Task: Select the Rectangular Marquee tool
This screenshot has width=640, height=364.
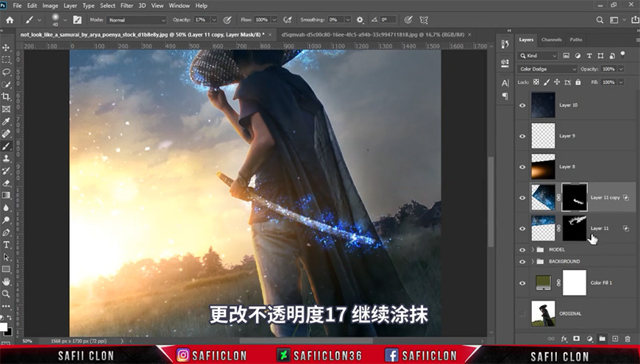Action: [x=6, y=60]
